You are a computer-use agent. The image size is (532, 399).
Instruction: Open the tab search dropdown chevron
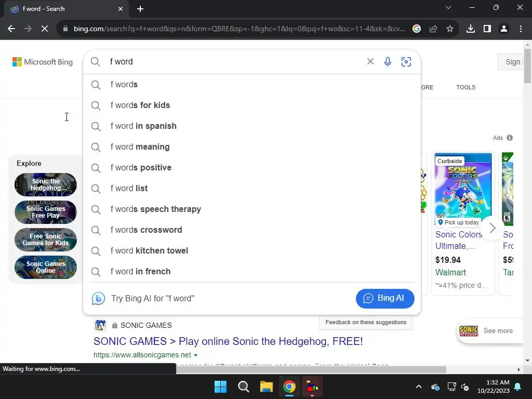pos(448,7)
